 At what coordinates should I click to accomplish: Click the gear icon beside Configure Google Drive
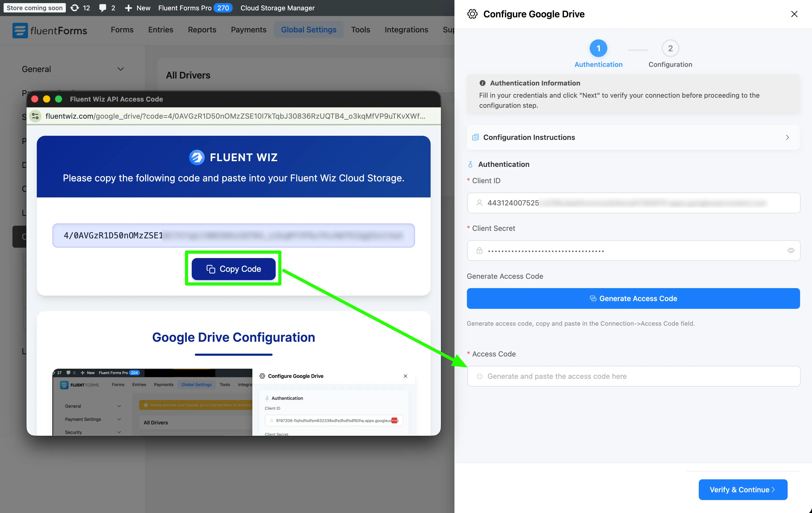coord(472,14)
